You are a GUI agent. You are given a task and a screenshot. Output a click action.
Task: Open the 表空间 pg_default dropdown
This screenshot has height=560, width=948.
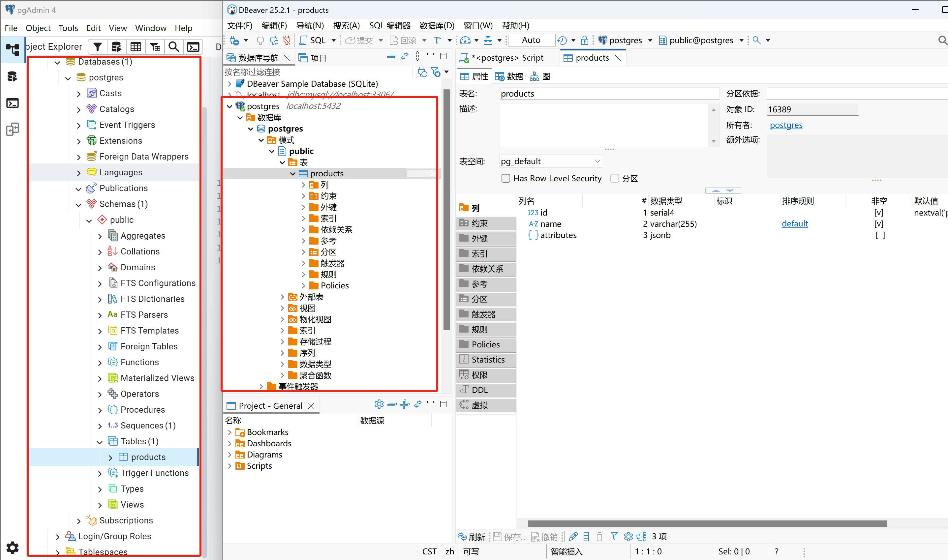(551, 162)
